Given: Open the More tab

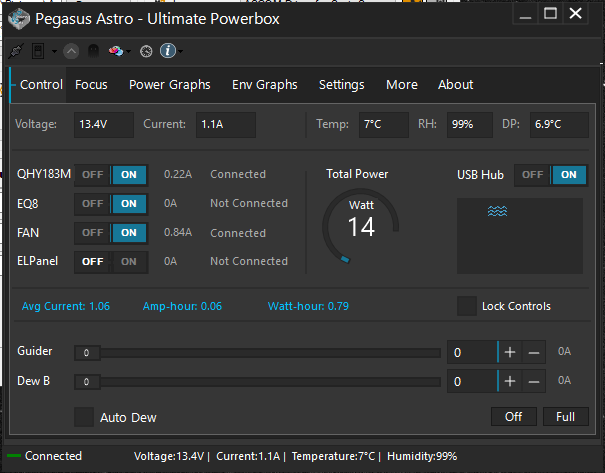Looking at the screenshot, I should pos(402,84).
